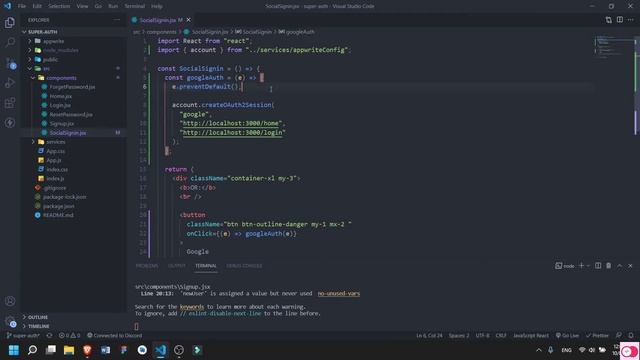Open the feedback icon in status bar
Image resolution: width=640 pixels, height=360 pixels.
(x=619, y=336)
